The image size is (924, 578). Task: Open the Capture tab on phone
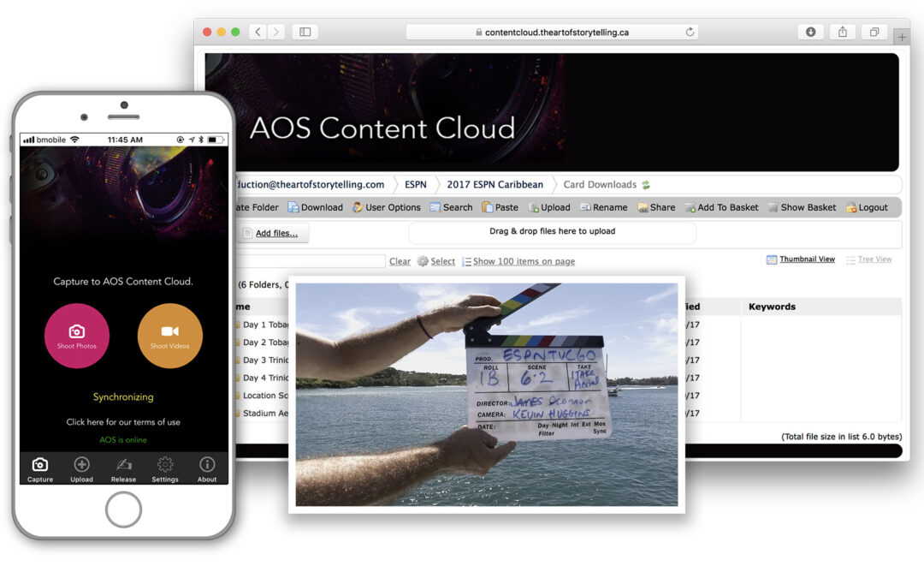(x=40, y=469)
